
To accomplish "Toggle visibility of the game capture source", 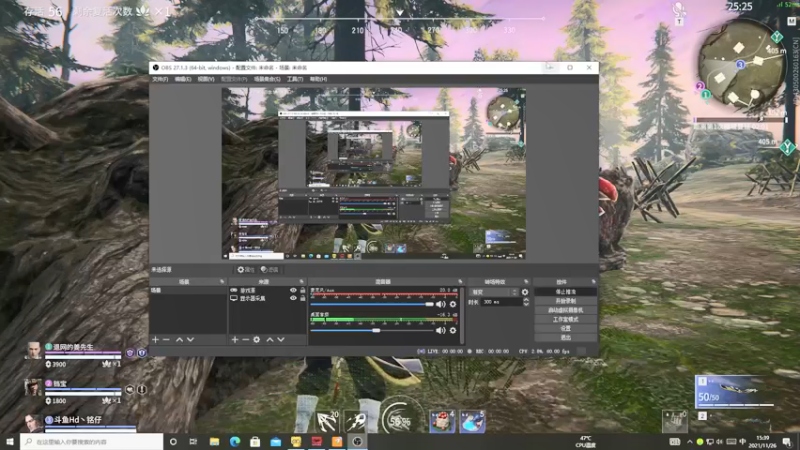I will 293,290.
